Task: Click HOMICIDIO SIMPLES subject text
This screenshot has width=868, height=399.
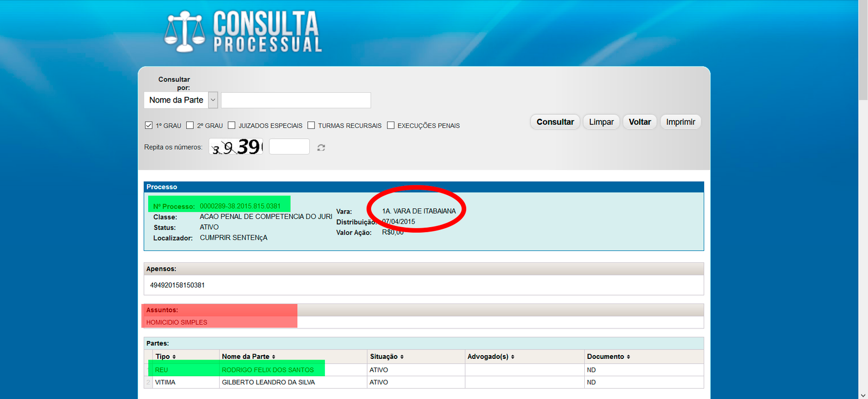Action: (177, 322)
